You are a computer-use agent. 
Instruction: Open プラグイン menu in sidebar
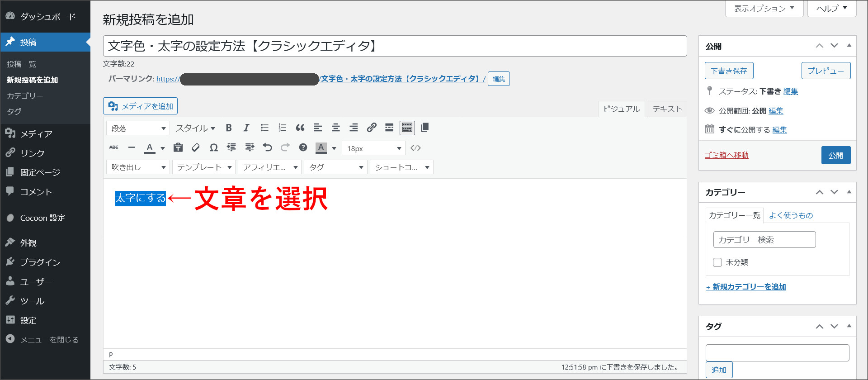(x=45, y=262)
